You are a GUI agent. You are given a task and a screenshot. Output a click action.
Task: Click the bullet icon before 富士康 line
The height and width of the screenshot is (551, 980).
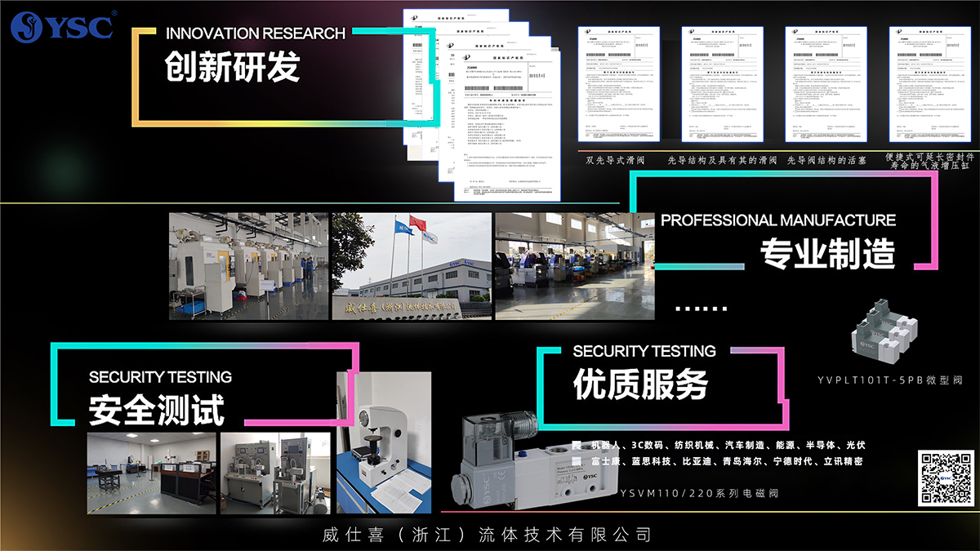coord(576,462)
